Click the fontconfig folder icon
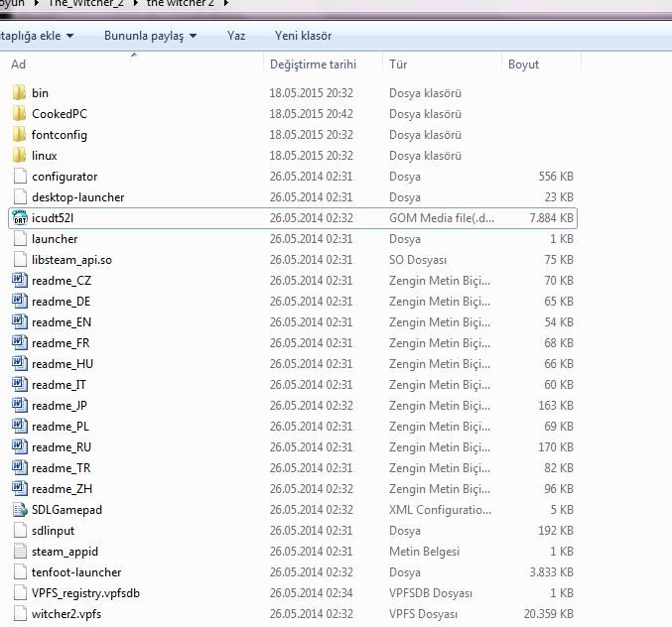The height and width of the screenshot is (627, 672). click(19, 135)
